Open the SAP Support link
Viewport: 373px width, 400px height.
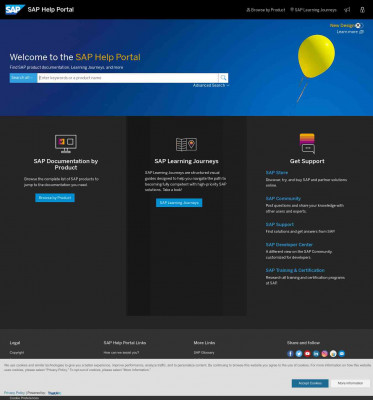[x=280, y=225]
